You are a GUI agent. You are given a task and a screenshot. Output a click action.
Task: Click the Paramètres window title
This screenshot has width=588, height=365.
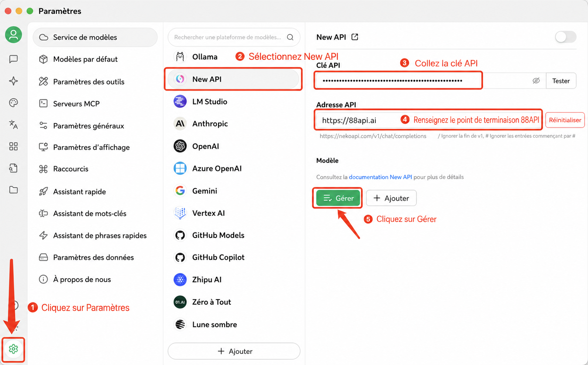pyautogui.click(x=60, y=11)
